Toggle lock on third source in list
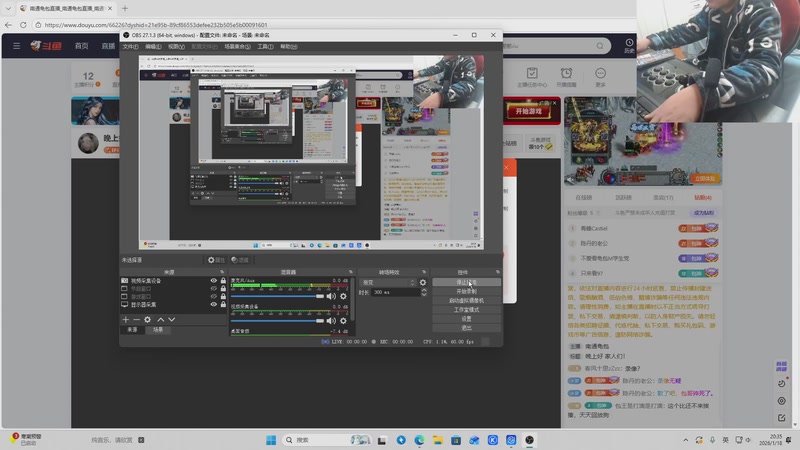 (x=223, y=296)
